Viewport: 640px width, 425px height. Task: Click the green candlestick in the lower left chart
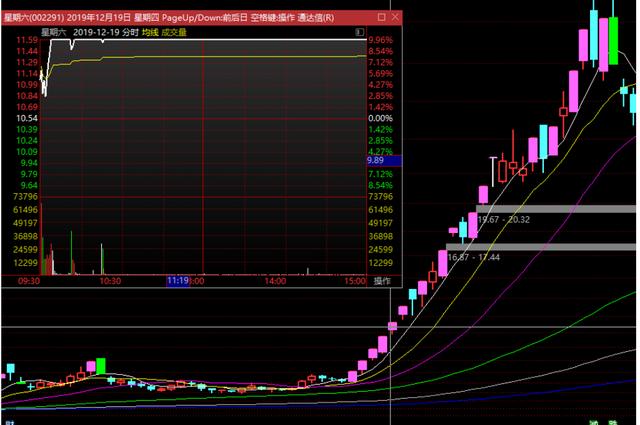(x=100, y=365)
